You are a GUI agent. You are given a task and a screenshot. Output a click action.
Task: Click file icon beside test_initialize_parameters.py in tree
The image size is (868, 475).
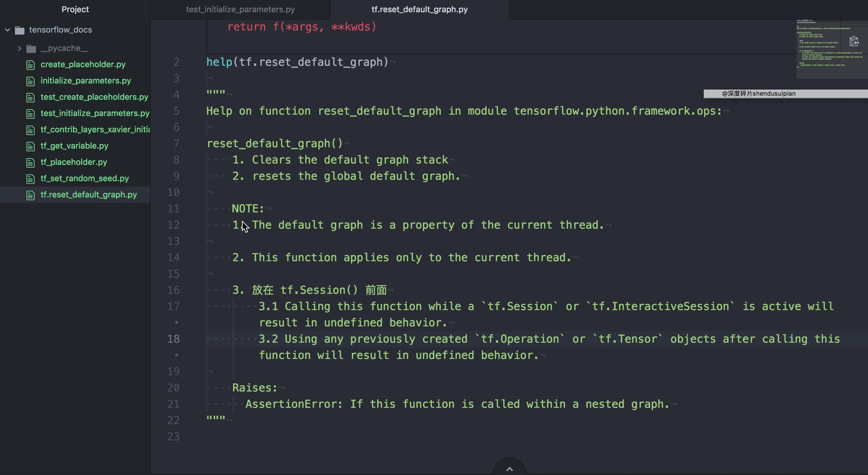pyautogui.click(x=31, y=114)
